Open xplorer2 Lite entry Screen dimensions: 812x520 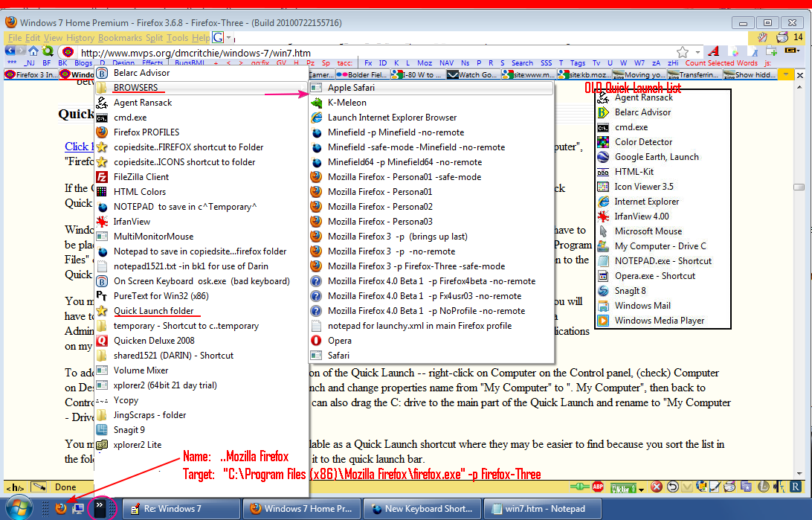point(202,445)
